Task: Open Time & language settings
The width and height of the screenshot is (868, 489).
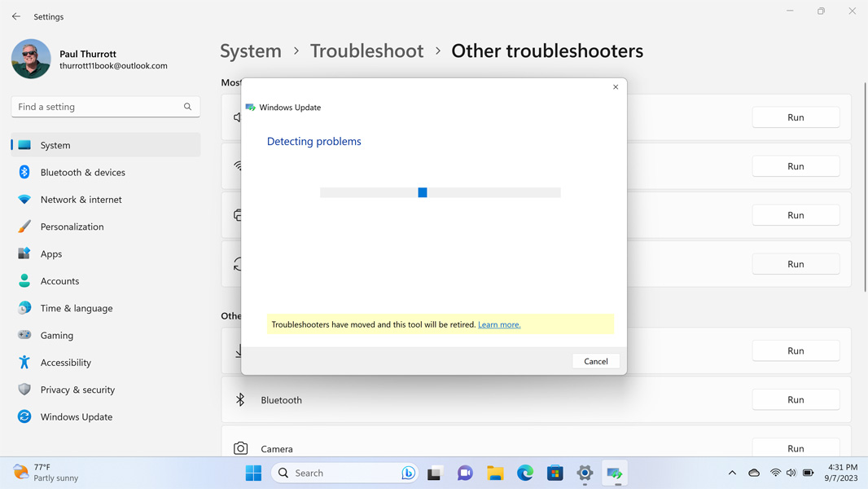Action: [77, 308]
